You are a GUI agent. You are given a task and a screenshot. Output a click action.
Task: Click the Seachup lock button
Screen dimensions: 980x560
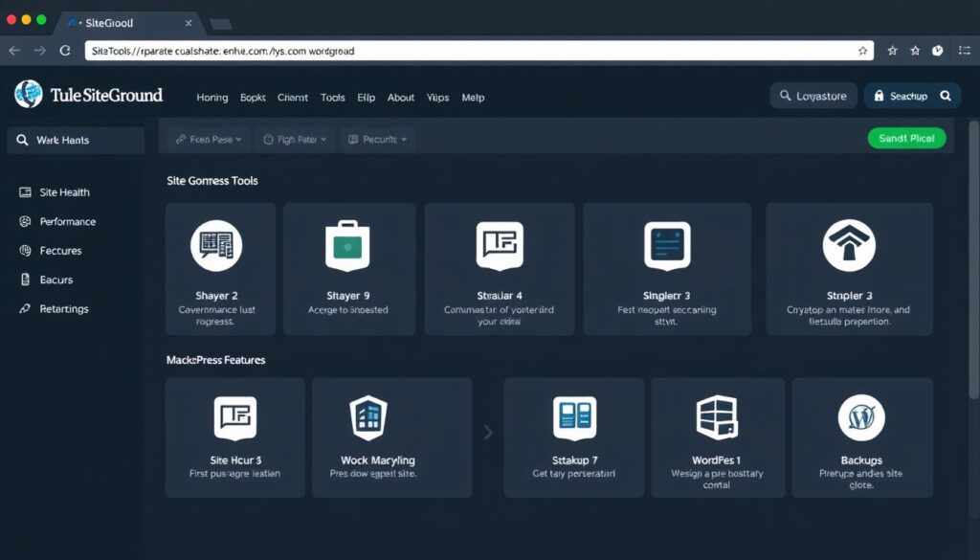[912, 96]
